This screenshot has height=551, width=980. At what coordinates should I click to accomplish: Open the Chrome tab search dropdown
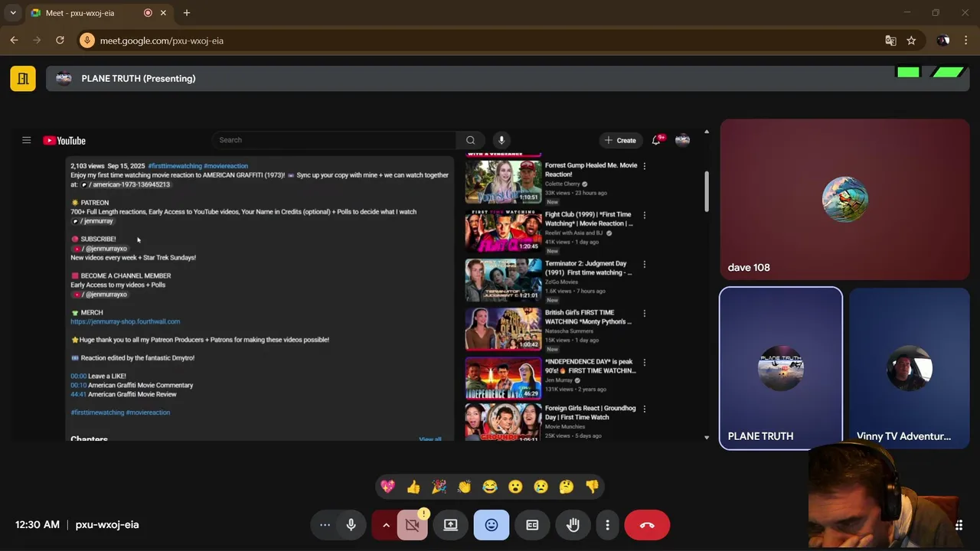[13, 13]
